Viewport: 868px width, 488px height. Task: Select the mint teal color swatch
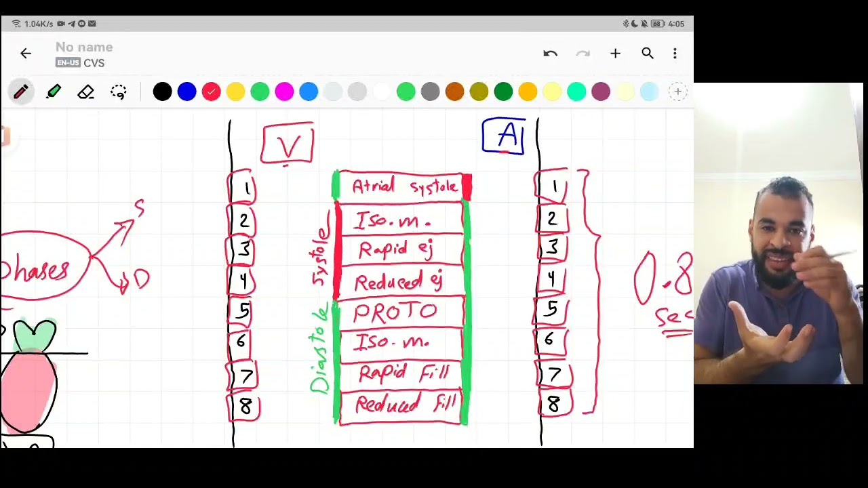coord(576,91)
